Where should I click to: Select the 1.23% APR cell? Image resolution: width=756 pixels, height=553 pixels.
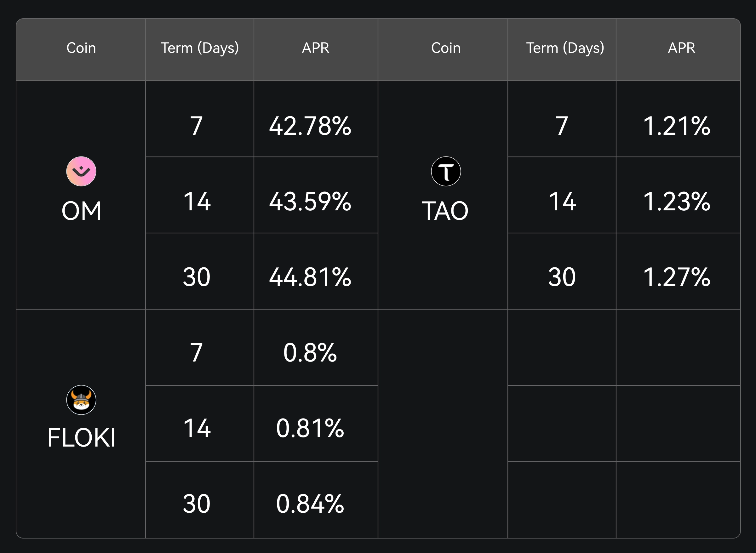676,202
